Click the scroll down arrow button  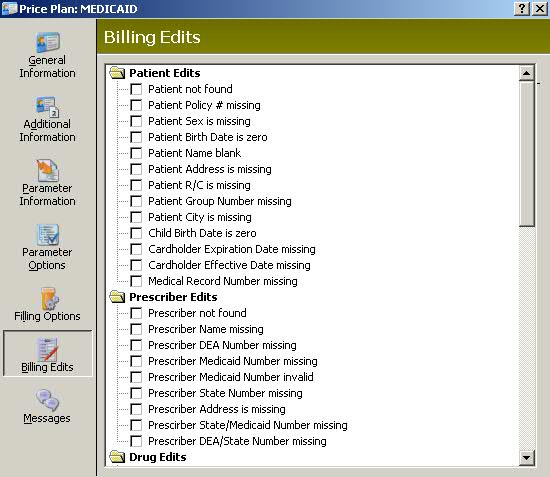[526, 458]
